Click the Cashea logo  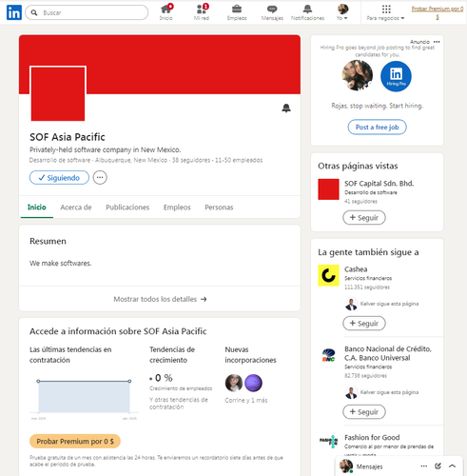pyautogui.click(x=328, y=275)
